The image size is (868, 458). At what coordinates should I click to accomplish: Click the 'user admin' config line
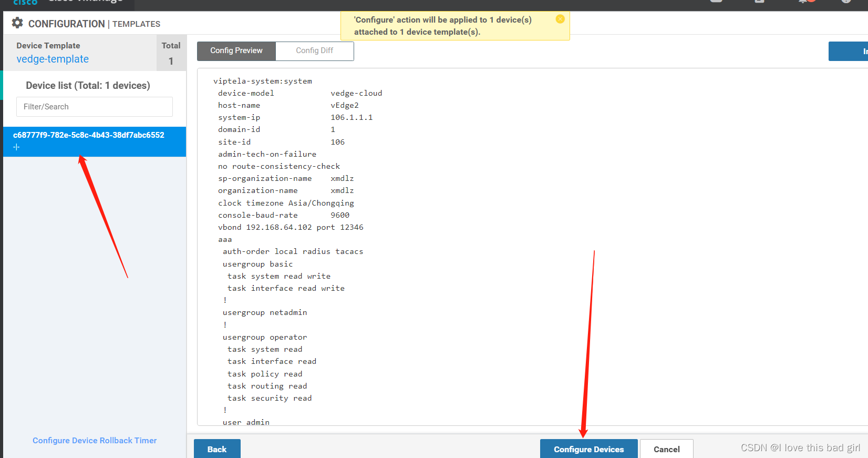(246, 422)
